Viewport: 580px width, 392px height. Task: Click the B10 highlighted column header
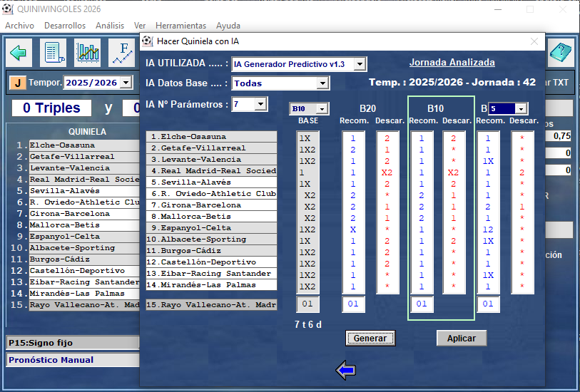tap(435, 108)
